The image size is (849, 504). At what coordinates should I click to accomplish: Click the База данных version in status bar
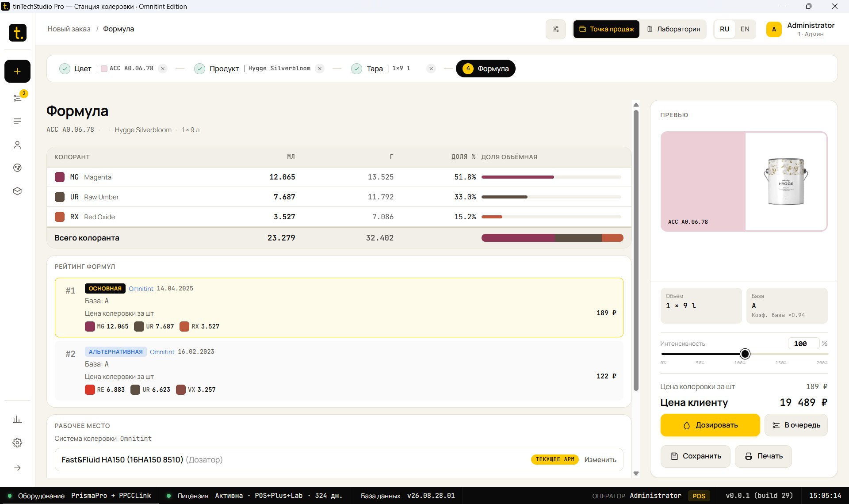point(407,496)
